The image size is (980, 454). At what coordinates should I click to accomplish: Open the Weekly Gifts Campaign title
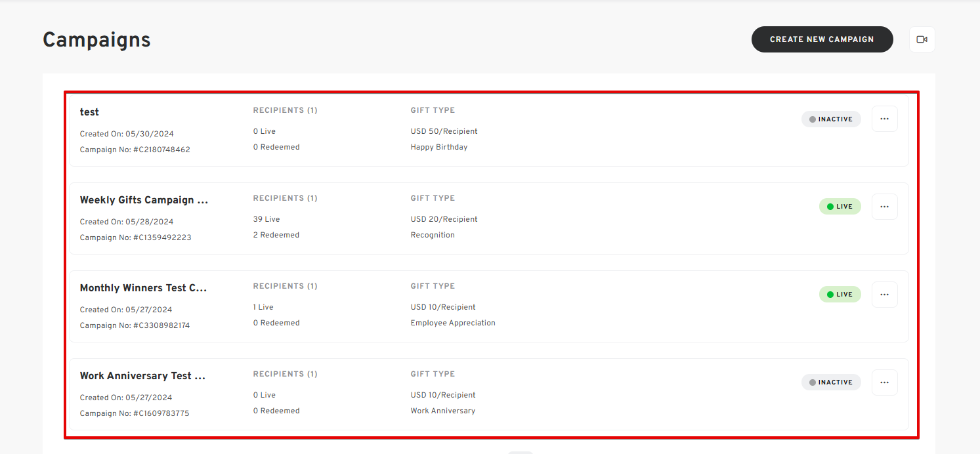coord(144,200)
